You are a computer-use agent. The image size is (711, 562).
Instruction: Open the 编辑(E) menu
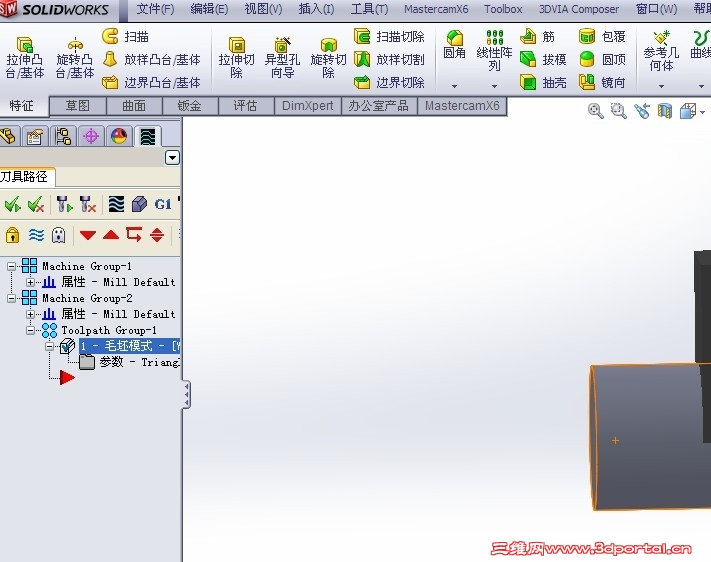pyautogui.click(x=209, y=9)
